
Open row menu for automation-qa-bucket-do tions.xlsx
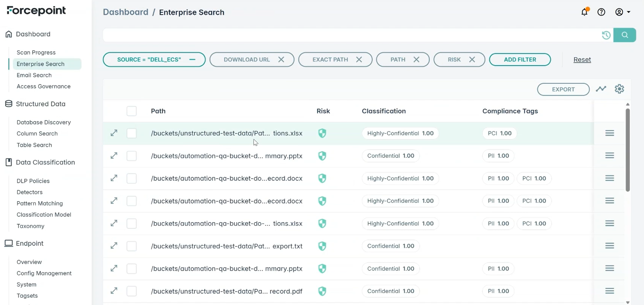[609, 223]
